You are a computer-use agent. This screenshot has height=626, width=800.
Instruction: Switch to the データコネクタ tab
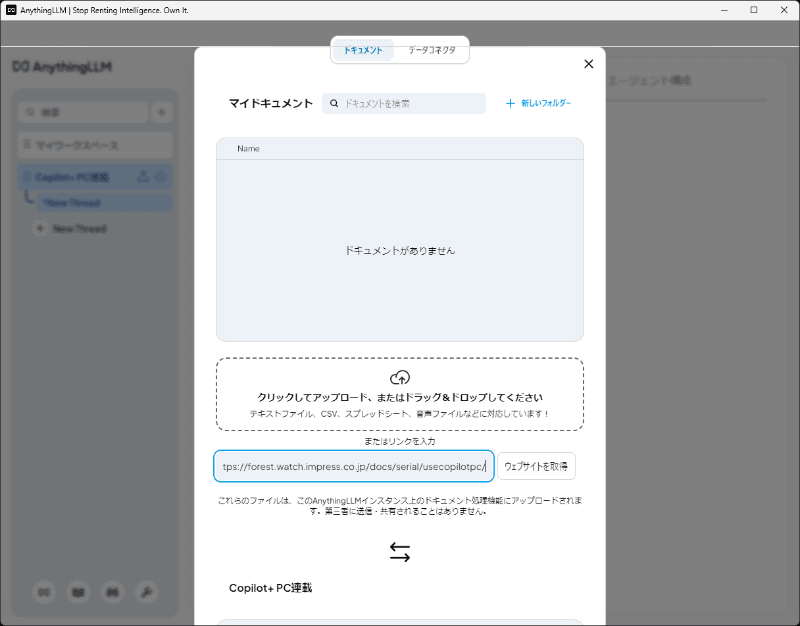[432, 50]
